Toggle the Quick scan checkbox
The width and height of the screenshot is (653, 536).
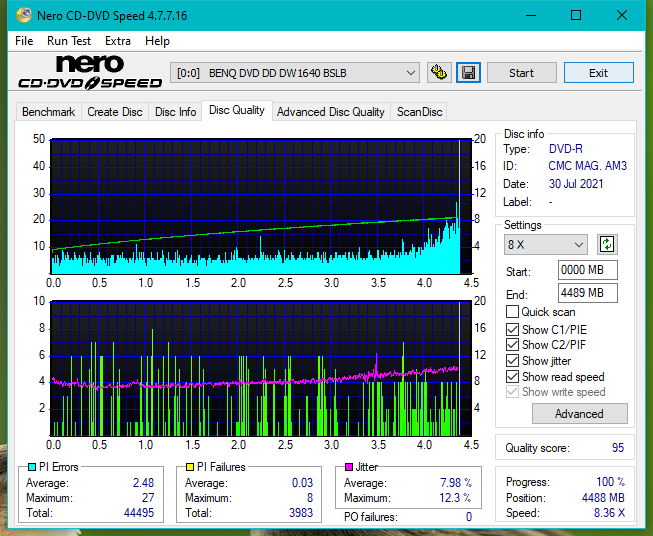[x=512, y=312]
